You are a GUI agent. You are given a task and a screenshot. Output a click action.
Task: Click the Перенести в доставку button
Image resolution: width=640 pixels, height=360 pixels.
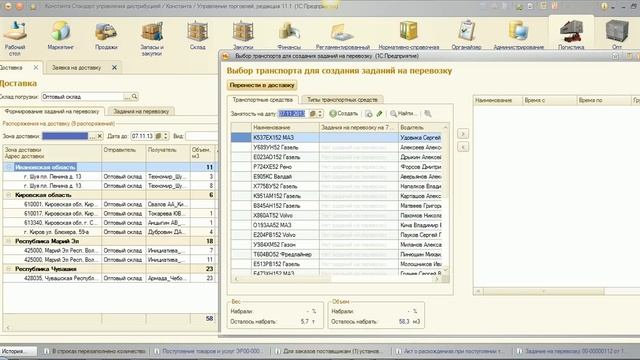pyautogui.click(x=262, y=85)
